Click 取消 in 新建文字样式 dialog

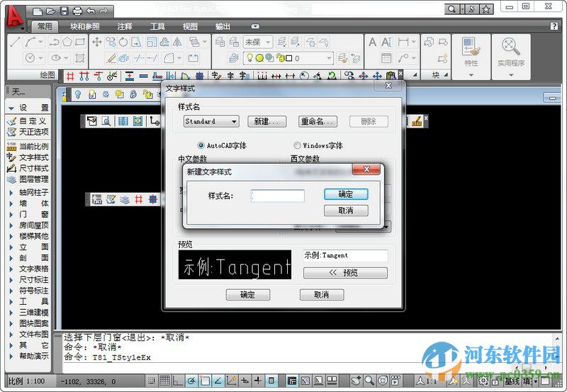pos(346,211)
